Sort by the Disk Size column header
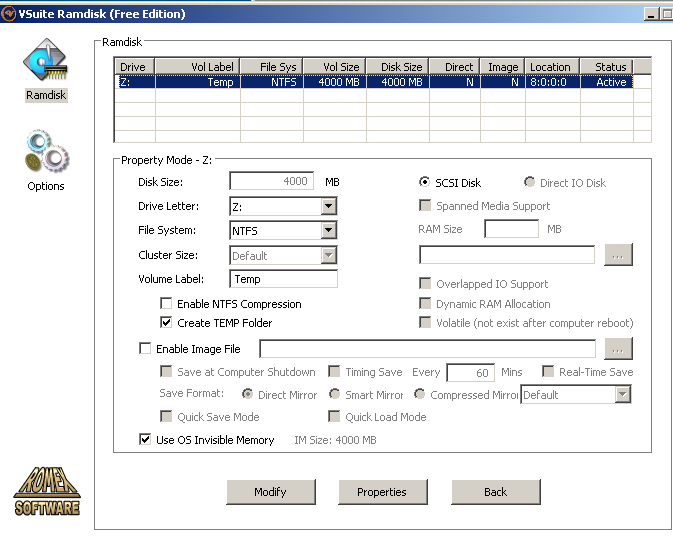Image resolution: width=673 pixels, height=538 pixels. 398,67
